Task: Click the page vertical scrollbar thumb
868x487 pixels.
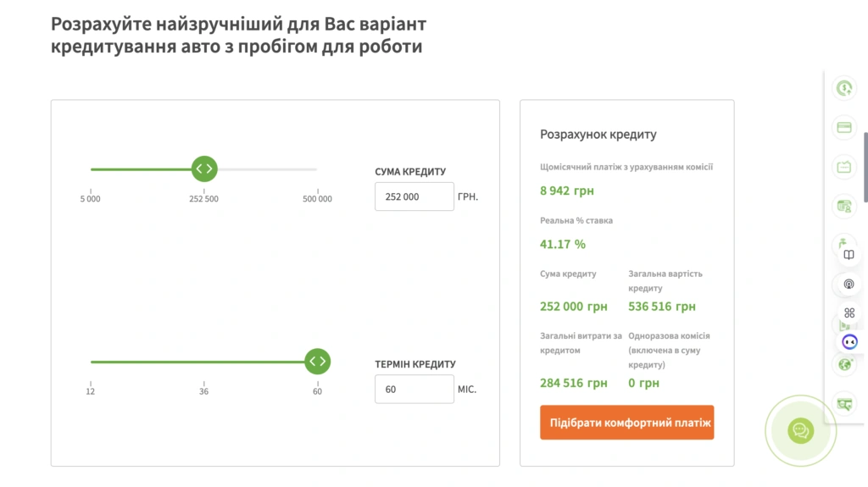Action: (865, 166)
